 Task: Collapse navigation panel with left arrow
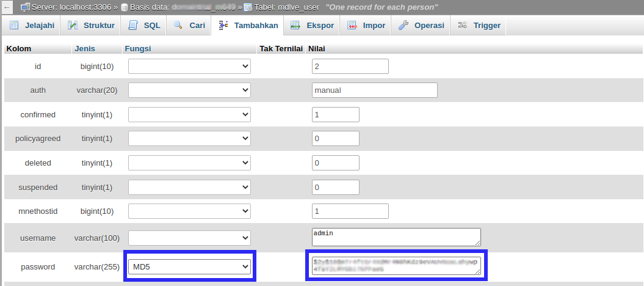[x=8, y=8]
